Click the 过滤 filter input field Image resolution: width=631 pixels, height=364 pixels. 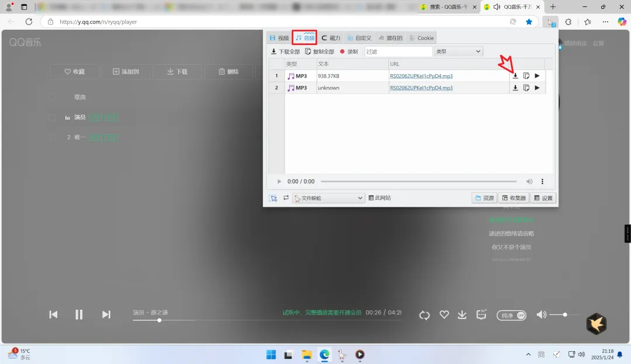tap(398, 51)
